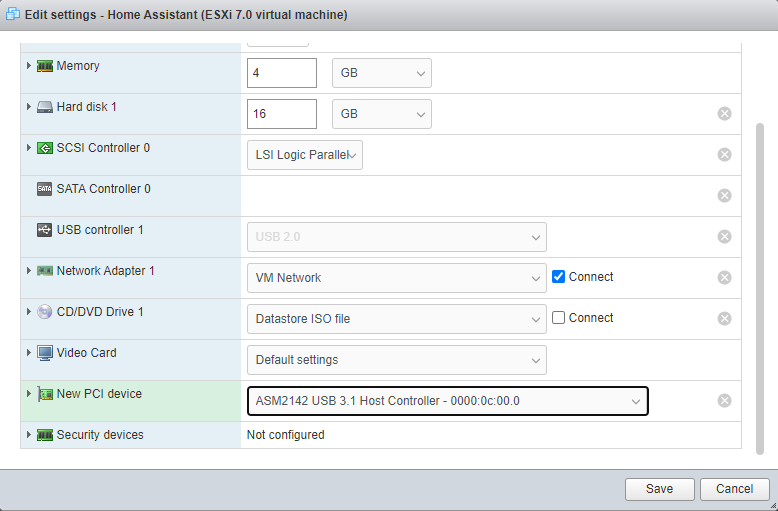778x511 pixels.
Task: Click the 'New PCI device' label
Action: [99, 394]
